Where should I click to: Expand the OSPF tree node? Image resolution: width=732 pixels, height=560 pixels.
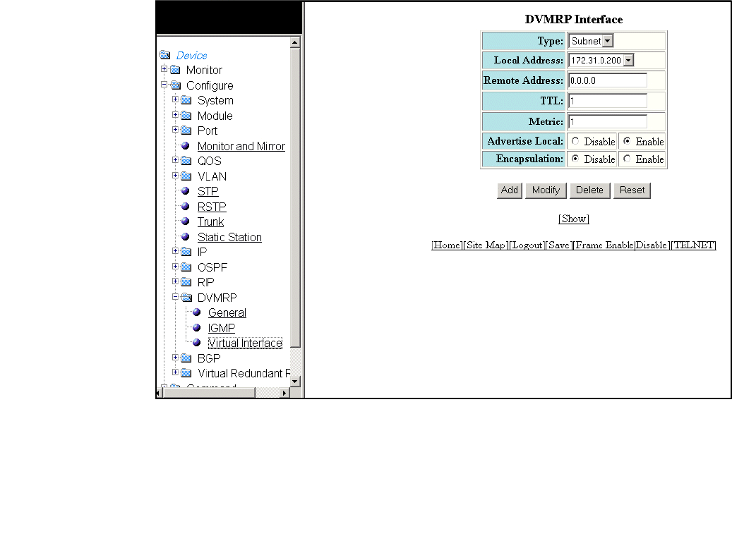point(175,266)
